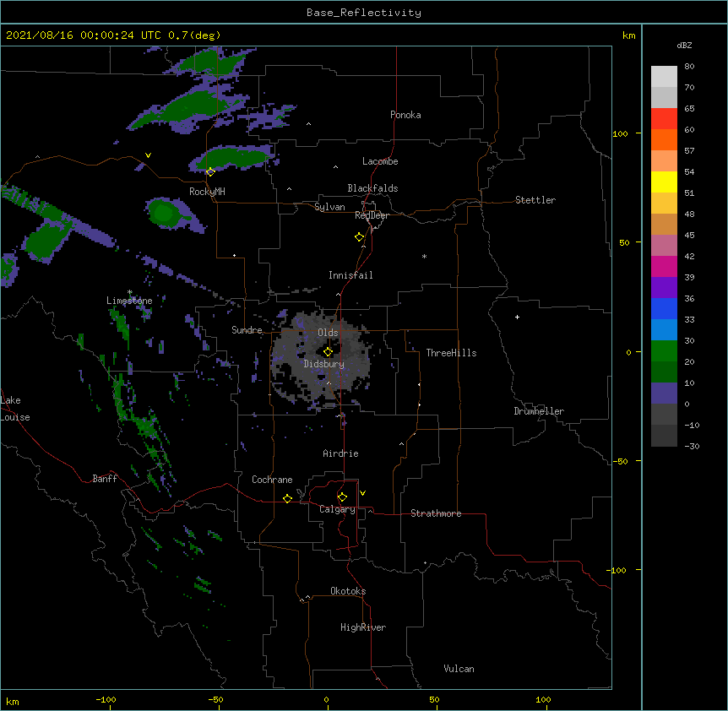
Task: Click the Lacombe city label
Action: [x=380, y=161]
